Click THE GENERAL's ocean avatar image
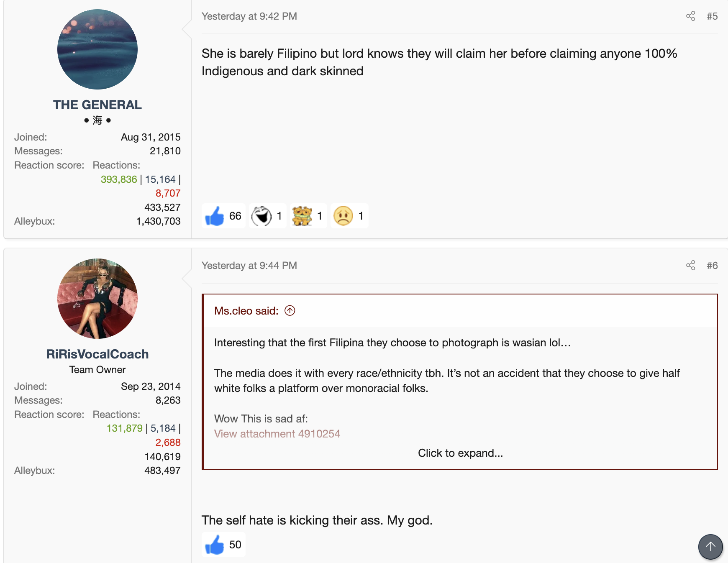Viewport: 728px width, 563px height. click(97, 49)
